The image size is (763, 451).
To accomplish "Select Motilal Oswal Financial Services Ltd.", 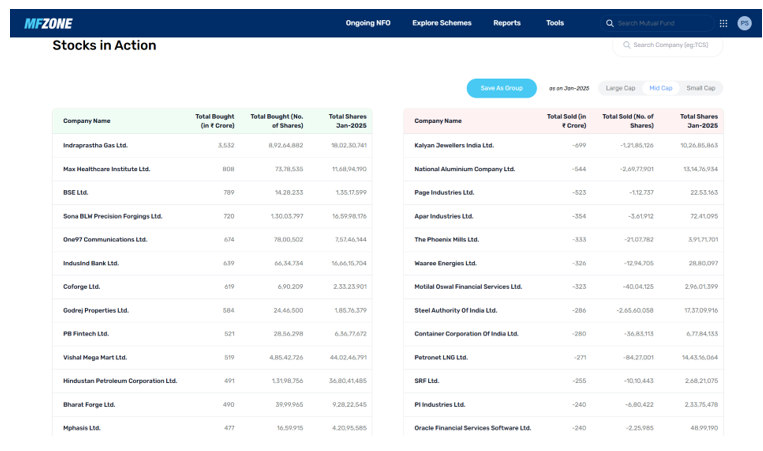I will click(468, 287).
